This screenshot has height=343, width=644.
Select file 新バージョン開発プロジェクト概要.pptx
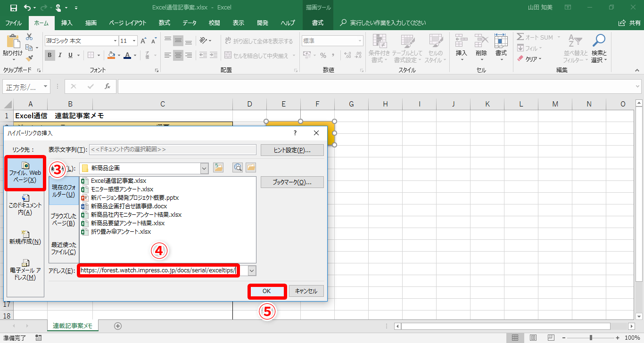[130, 197]
